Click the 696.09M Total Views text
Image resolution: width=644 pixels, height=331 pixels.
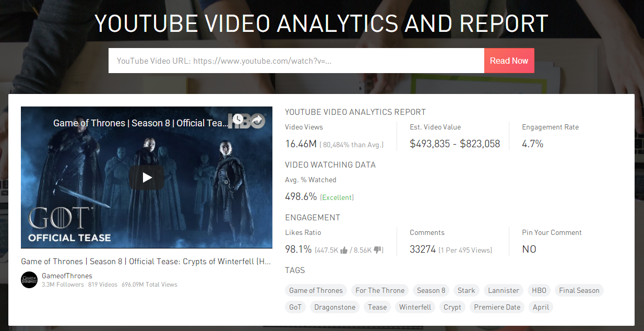149,285
